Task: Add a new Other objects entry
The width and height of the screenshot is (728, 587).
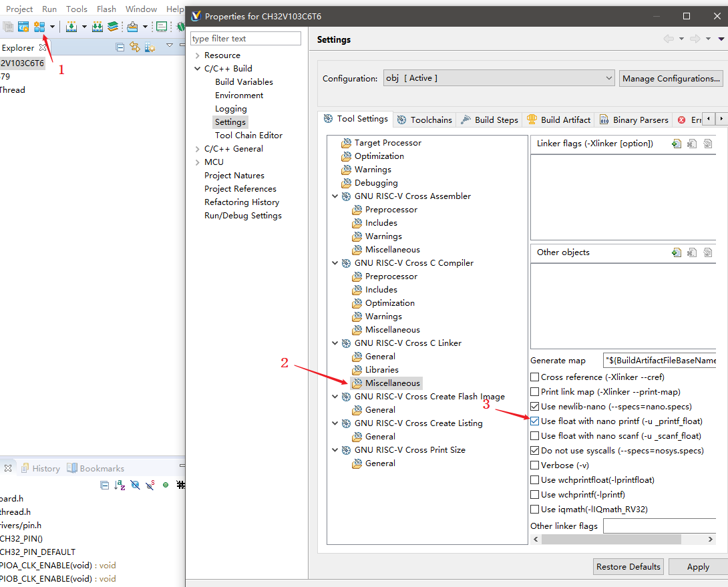Action: click(x=677, y=252)
